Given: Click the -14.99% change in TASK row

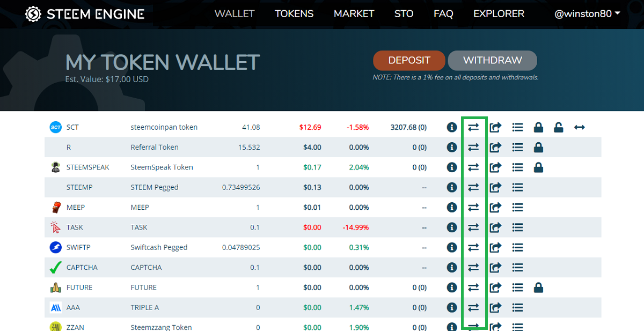Looking at the screenshot, I should click(x=356, y=227).
